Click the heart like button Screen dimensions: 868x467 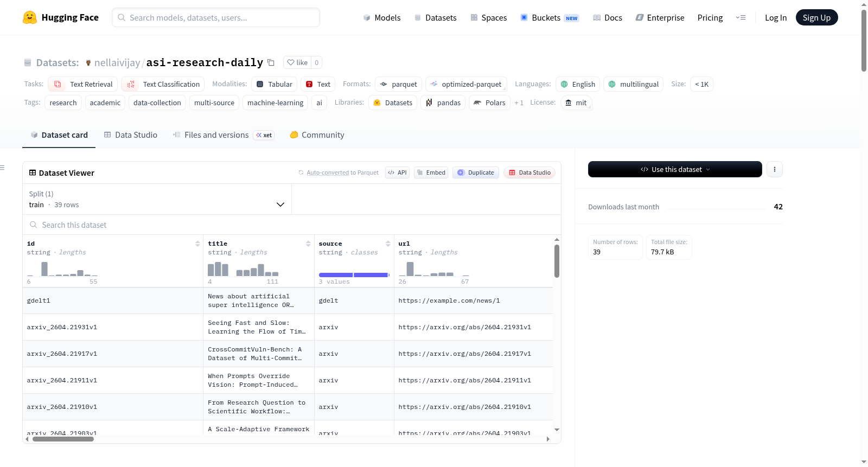point(297,62)
